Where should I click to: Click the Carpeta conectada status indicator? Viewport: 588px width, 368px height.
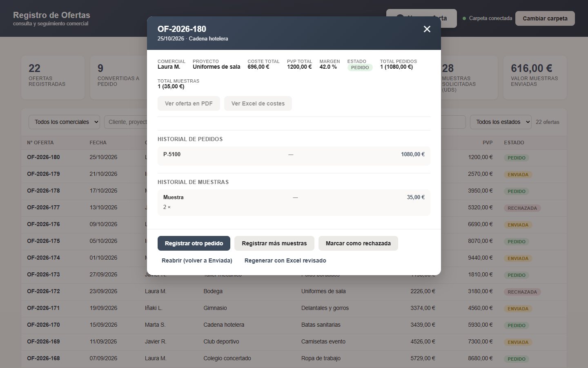(x=487, y=18)
